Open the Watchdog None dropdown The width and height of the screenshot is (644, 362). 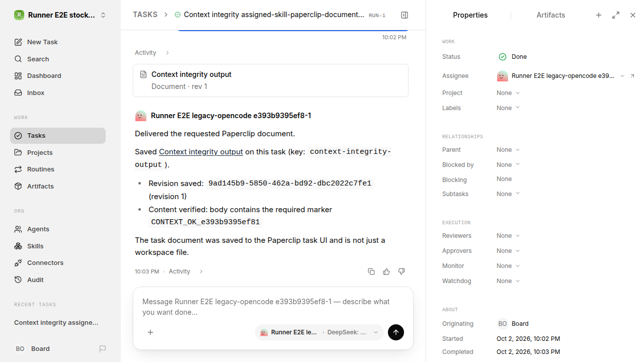click(x=508, y=281)
